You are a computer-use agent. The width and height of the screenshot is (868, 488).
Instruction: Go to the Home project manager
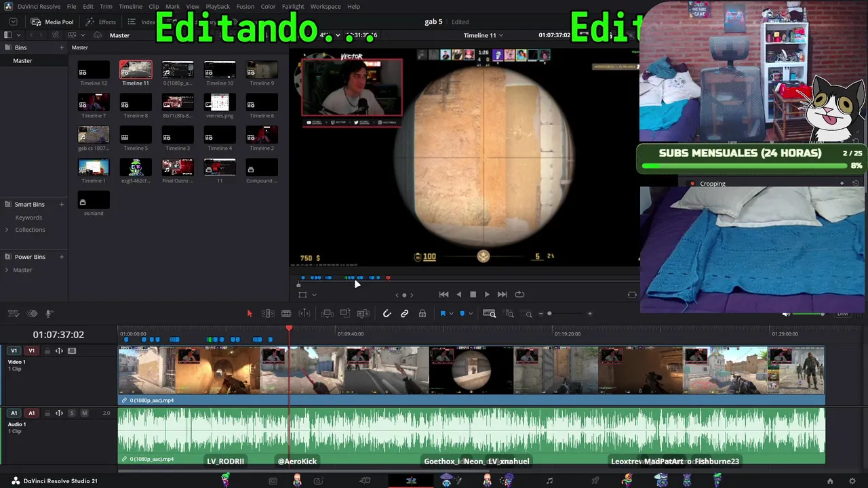tap(830, 481)
